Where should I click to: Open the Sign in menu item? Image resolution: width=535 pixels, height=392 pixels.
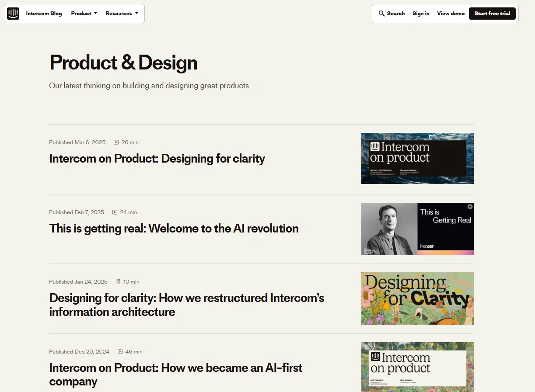[x=421, y=14]
